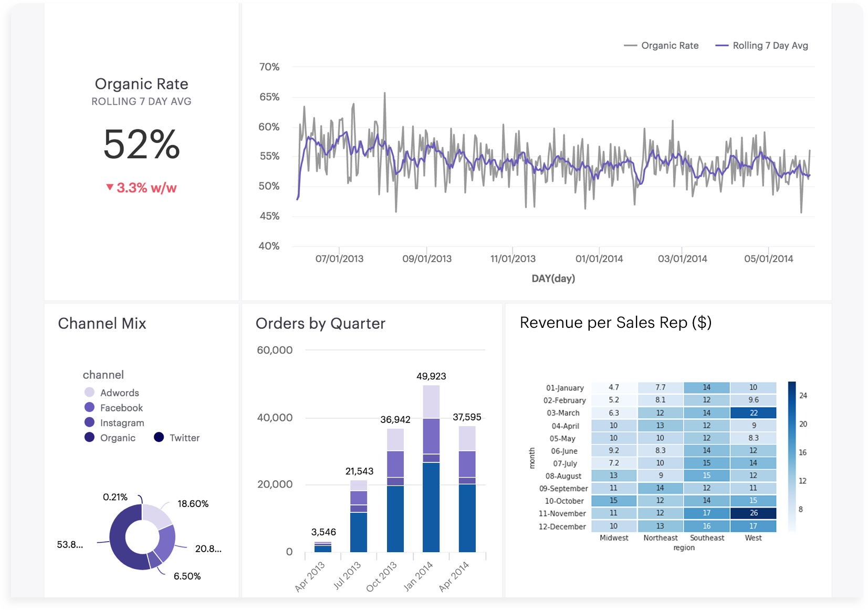Click the Jan 2014 axis label
The height and width of the screenshot is (610, 868).
419,576
